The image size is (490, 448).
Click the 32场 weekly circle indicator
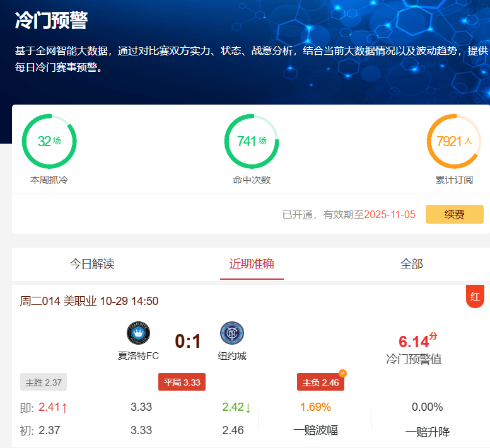click(x=49, y=141)
